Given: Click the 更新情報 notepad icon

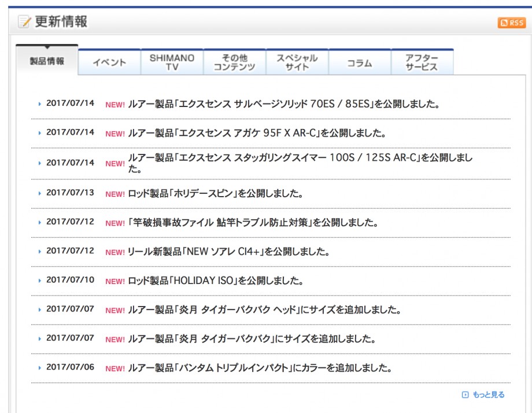Looking at the screenshot, I should point(24,22).
